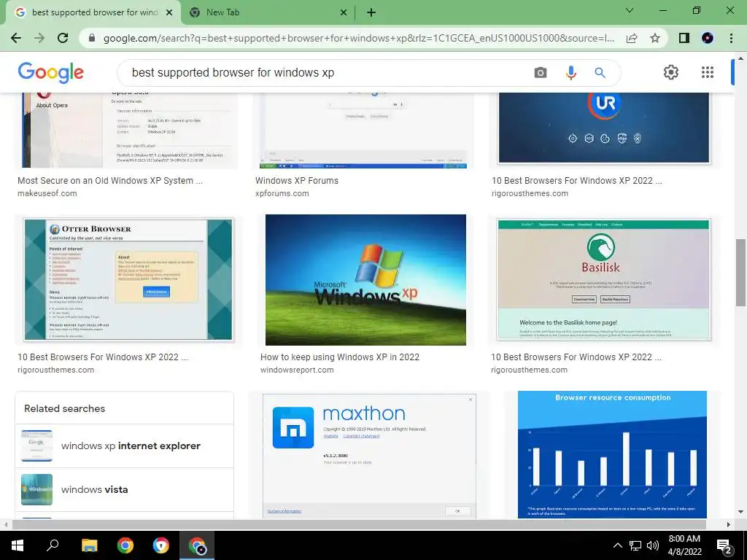Open '10 Best Browsers' title under Basilisk image
Screen dimensions: 747x560
[x=576, y=357]
